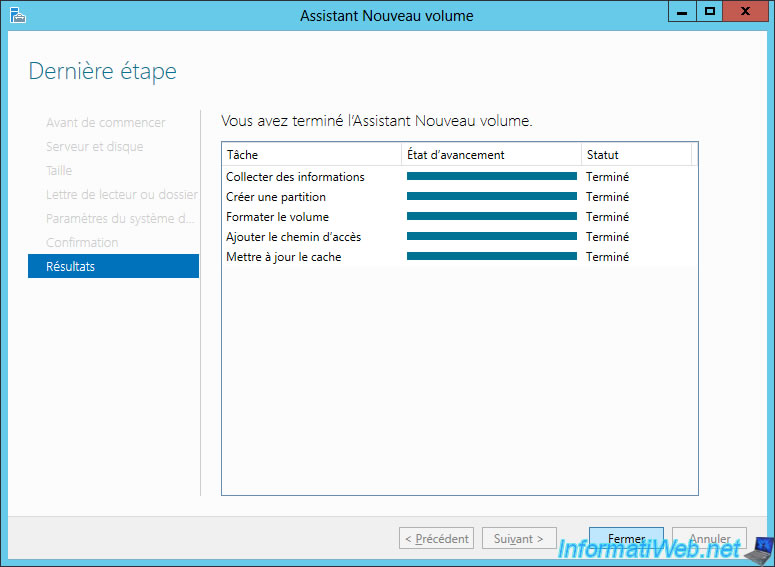Select the Confirmation step in the sidebar
Image resolution: width=775 pixels, height=567 pixels.
(x=82, y=242)
